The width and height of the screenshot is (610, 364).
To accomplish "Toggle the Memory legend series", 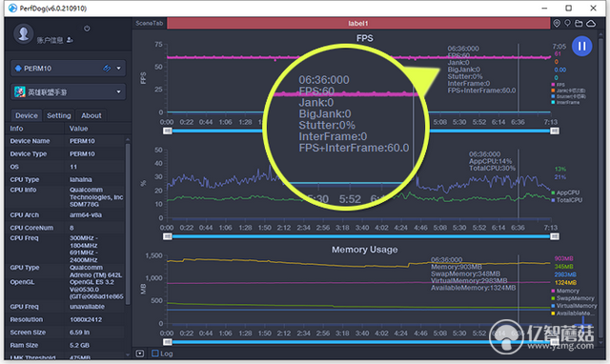I will pyautogui.click(x=565, y=291).
